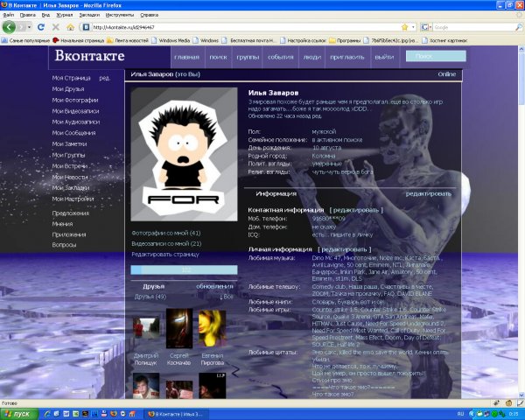
Task: Click the light-blue profile rating progress bar
Action: pos(184,270)
